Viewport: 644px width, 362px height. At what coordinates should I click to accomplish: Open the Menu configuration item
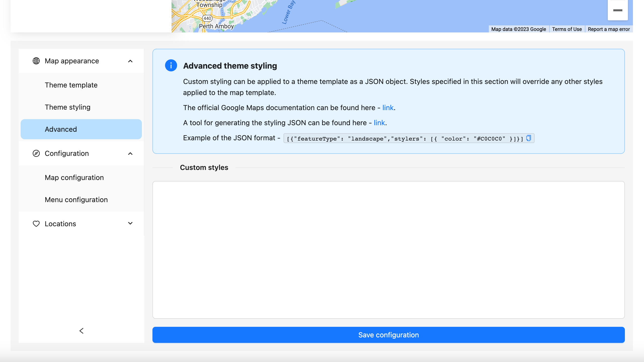(x=76, y=200)
